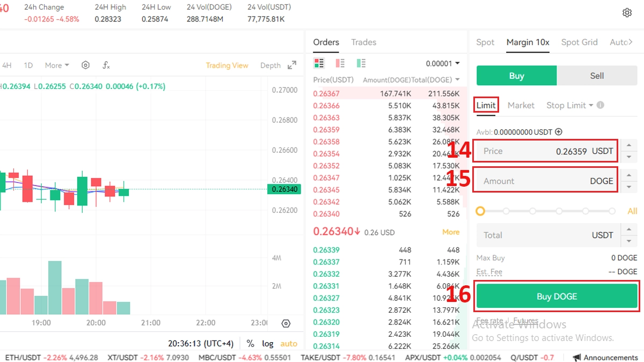
Task: Select the Sell side button
Action: tap(597, 76)
